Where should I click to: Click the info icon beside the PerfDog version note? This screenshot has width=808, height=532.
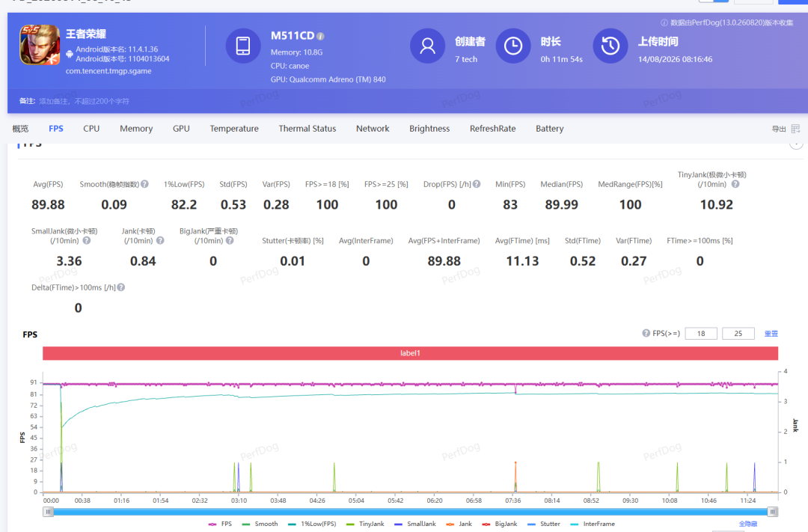click(664, 22)
